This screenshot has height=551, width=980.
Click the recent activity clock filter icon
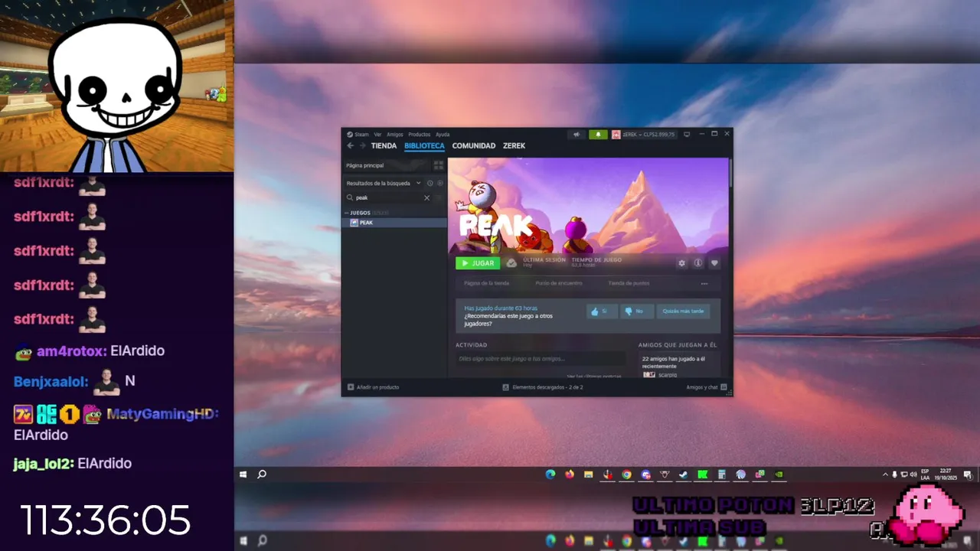430,183
